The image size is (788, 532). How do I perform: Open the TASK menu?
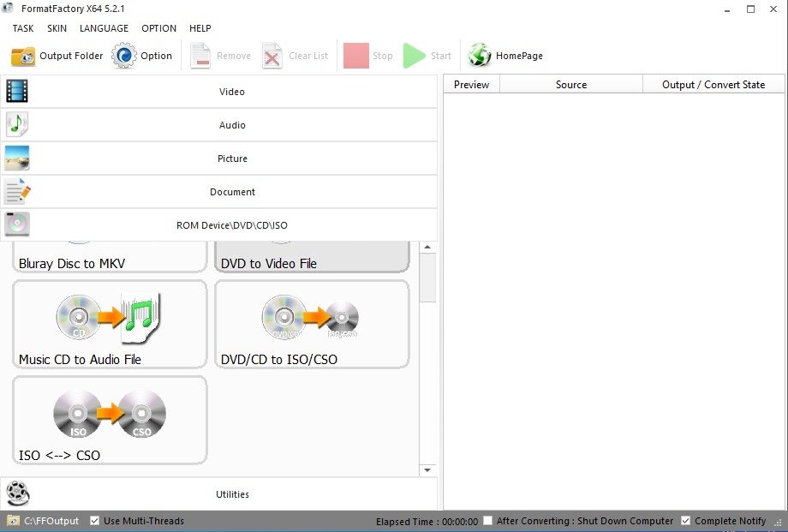pyautogui.click(x=23, y=28)
